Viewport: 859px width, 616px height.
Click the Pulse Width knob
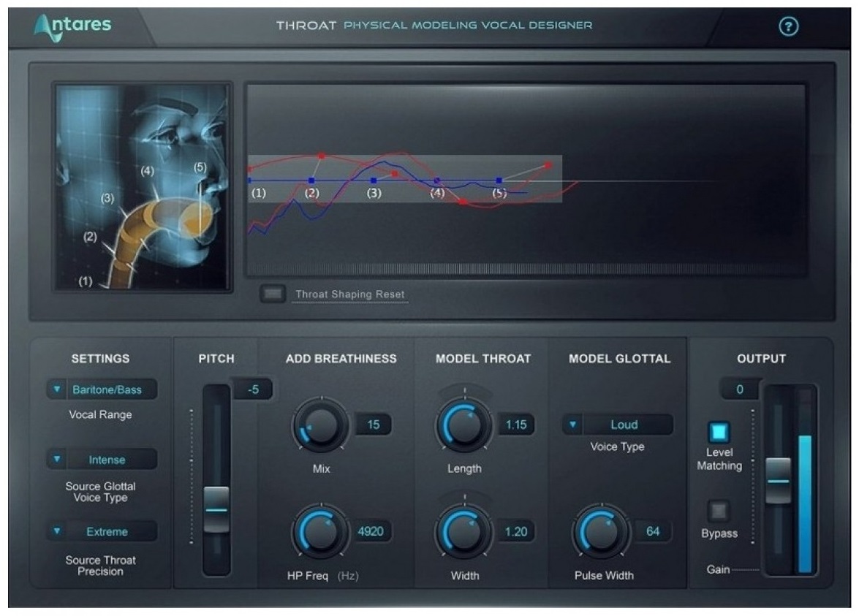point(601,531)
